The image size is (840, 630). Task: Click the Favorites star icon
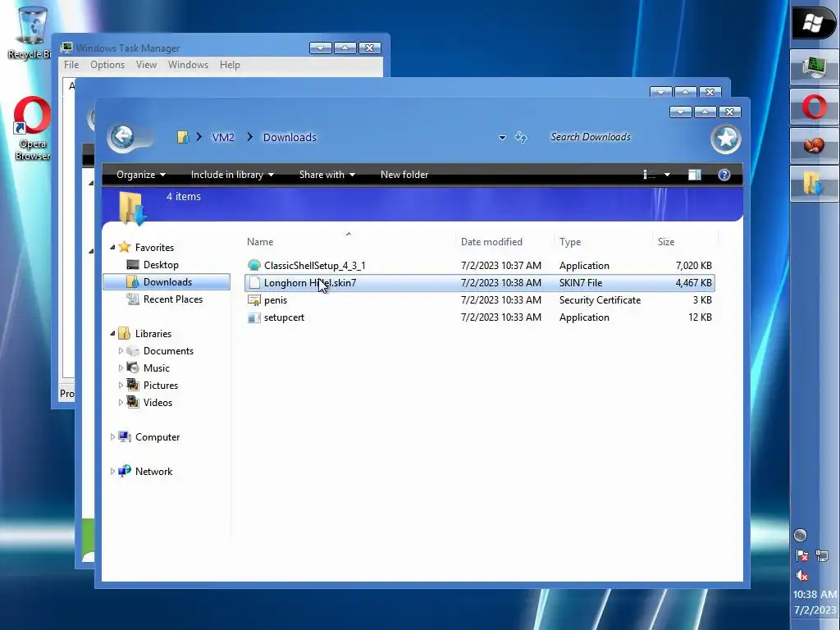coord(125,247)
